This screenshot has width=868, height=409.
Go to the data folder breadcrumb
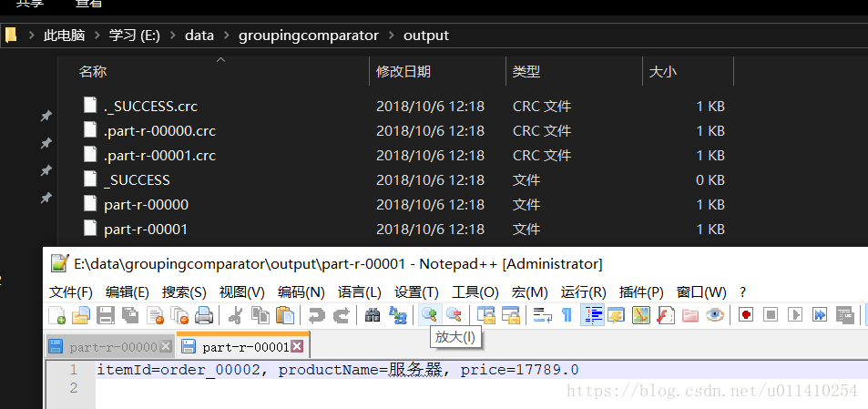199,36
